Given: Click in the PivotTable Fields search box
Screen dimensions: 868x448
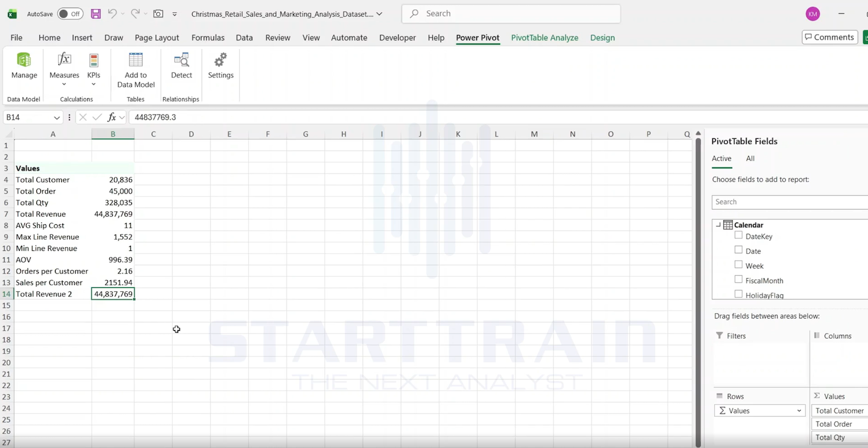Looking at the screenshot, I should pos(790,202).
